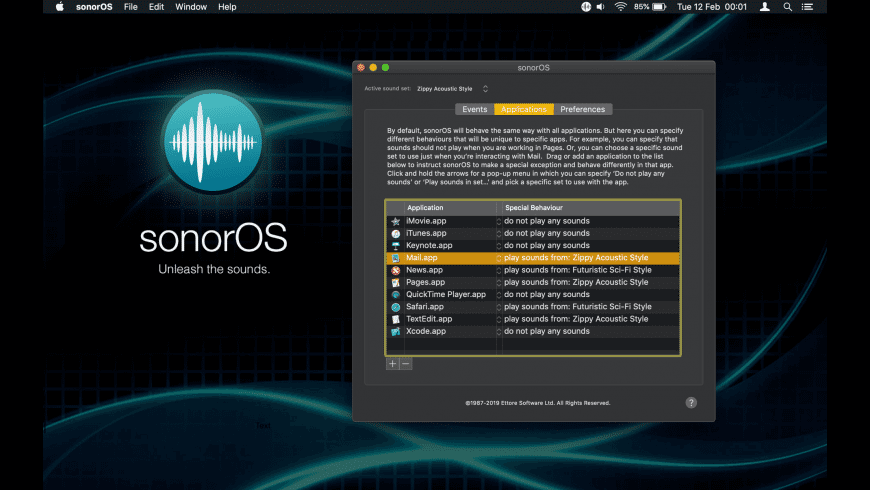870x490 pixels.
Task: Open sonorOS waveform icon in menu bar
Action: pyautogui.click(x=586, y=7)
